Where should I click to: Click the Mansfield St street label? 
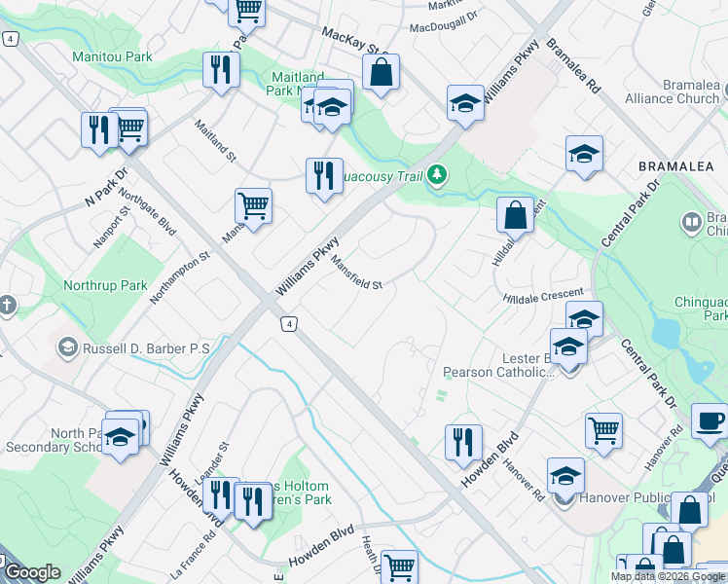click(356, 273)
